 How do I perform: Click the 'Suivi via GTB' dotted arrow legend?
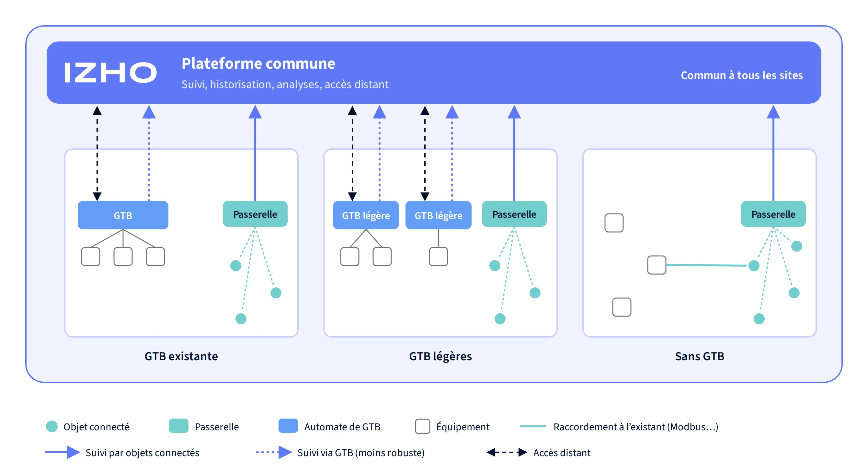point(274,453)
